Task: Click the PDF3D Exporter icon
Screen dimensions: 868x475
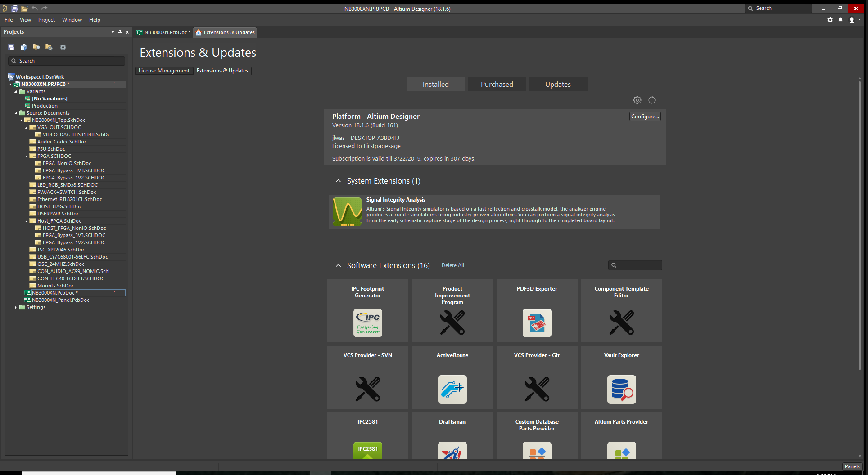Action: pos(537,323)
